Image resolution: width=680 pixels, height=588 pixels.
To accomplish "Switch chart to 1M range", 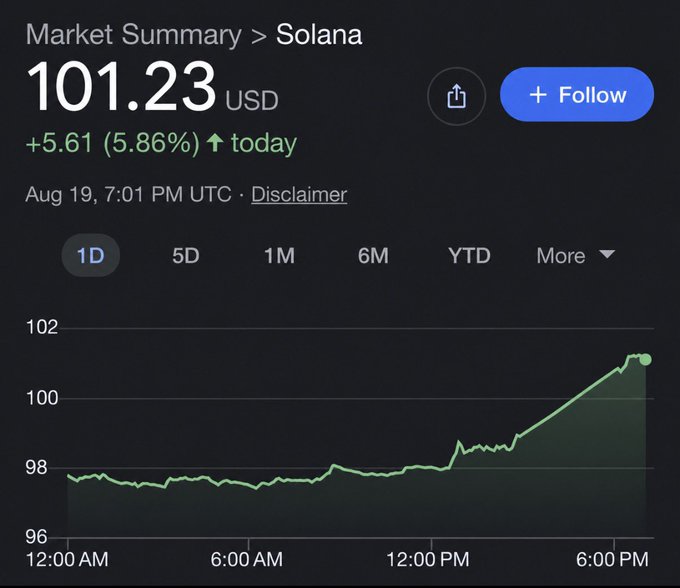I will pyautogui.click(x=279, y=255).
